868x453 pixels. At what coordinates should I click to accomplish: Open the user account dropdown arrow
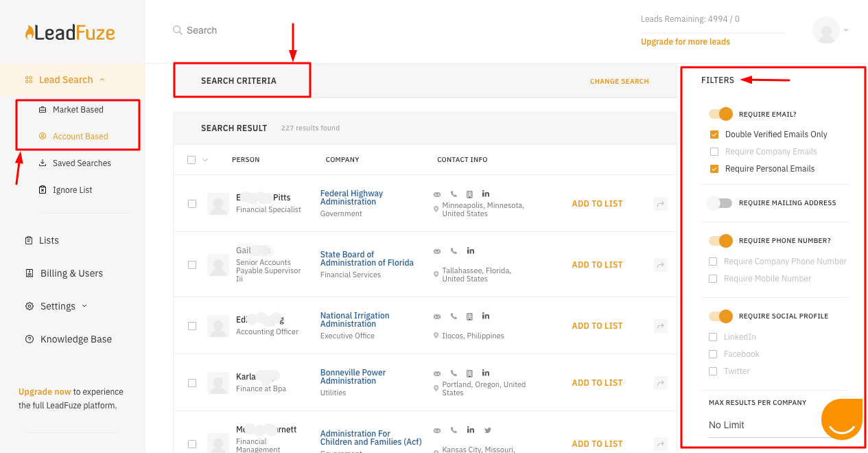point(846,30)
